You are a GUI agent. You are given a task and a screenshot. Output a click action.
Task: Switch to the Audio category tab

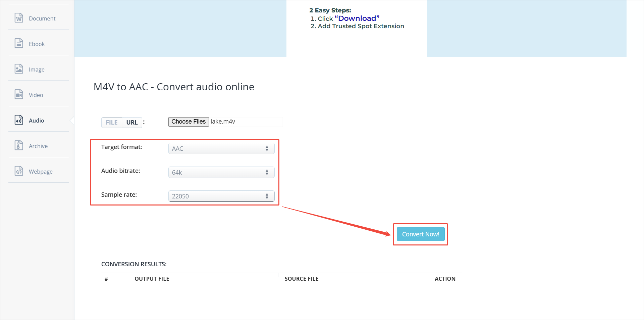[36, 120]
